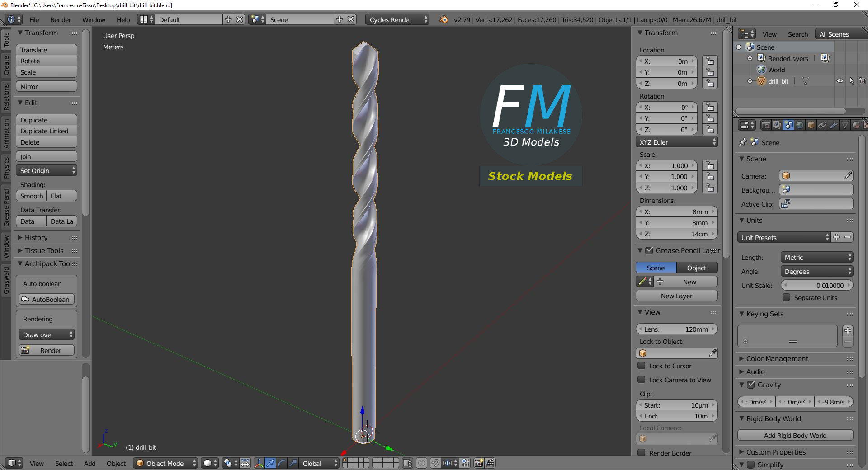Screen dimensions: 868x470
Task: Toggle the 3D manipulator axes widget
Action: click(x=259, y=463)
